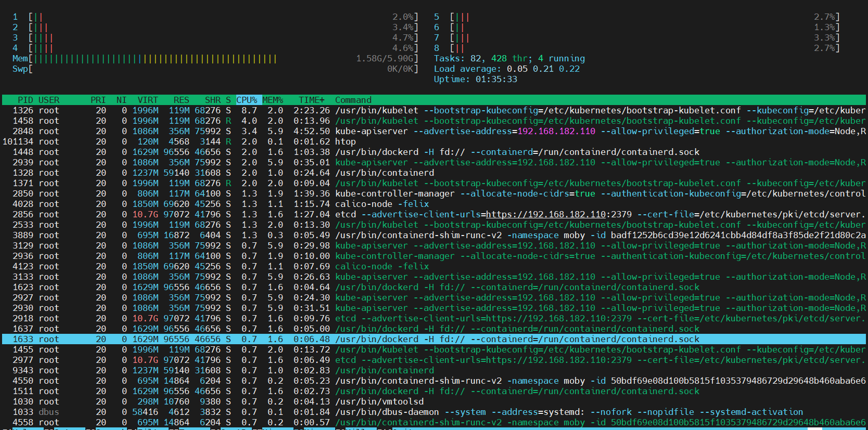Select kubelet process row with PID 1458

coord(434,121)
